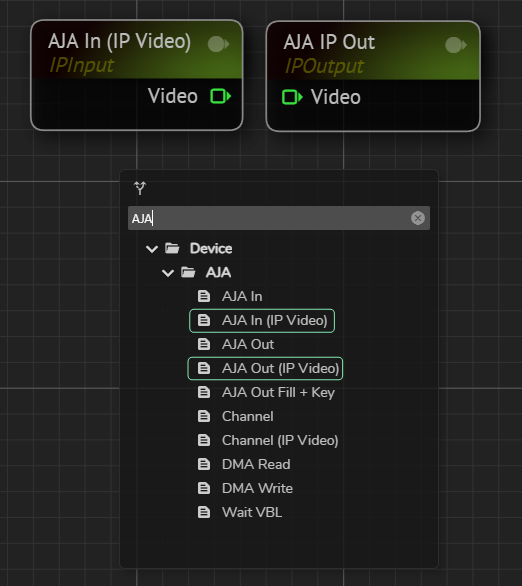The image size is (522, 586).
Task: Collapse the Device folder chevron
Action: point(152,249)
